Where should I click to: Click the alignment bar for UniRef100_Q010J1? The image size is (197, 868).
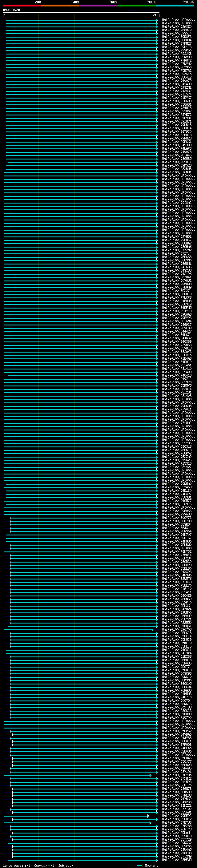(x=82, y=162)
